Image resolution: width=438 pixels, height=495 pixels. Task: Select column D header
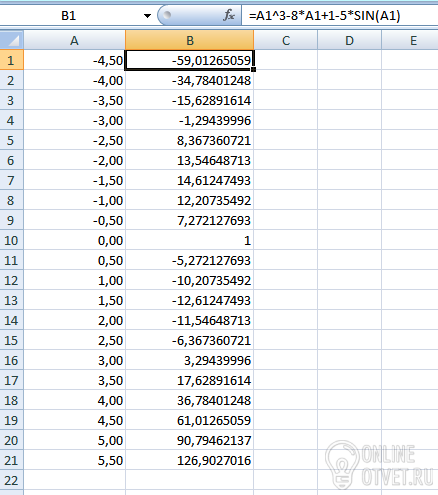[x=349, y=40]
